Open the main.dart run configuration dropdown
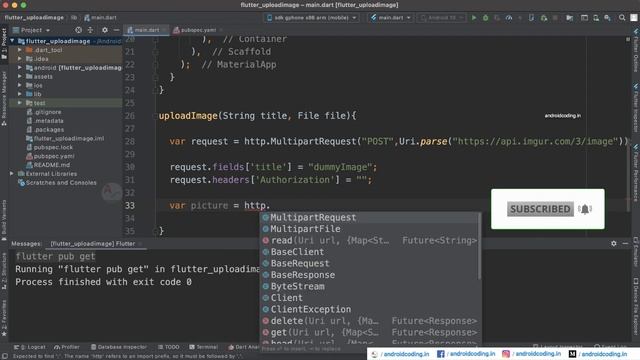This screenshot has width=640, height=360. pyautogui.click(x=391, y=18)
